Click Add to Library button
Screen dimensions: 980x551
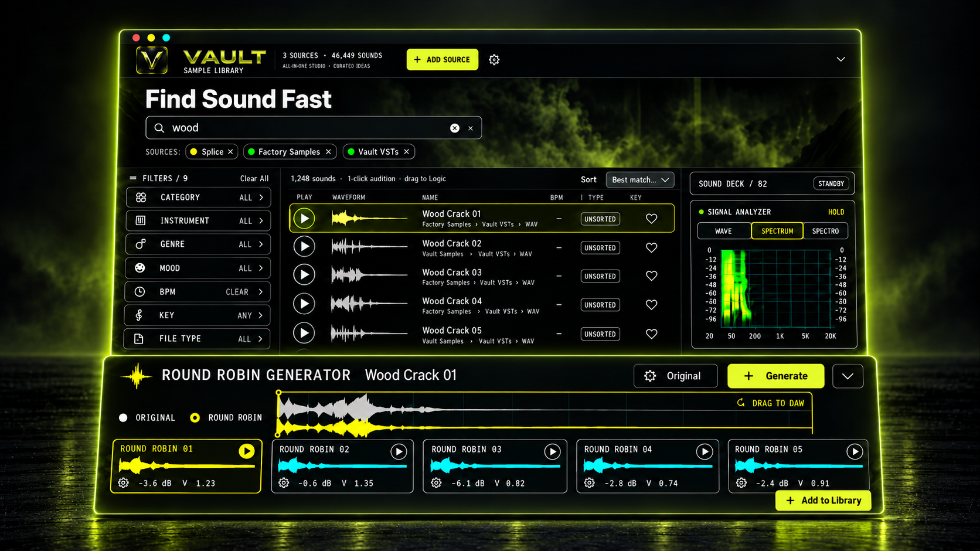point(824,501)
